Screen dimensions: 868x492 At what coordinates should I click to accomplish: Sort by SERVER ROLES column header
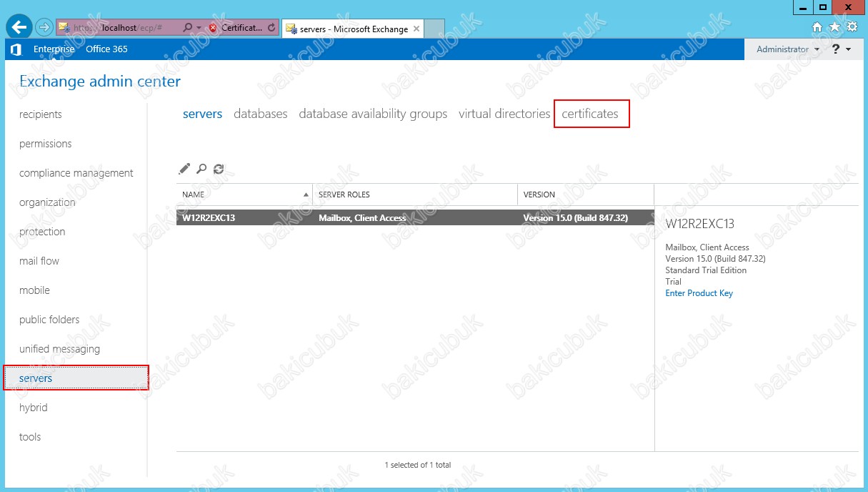tap(415, 195)
